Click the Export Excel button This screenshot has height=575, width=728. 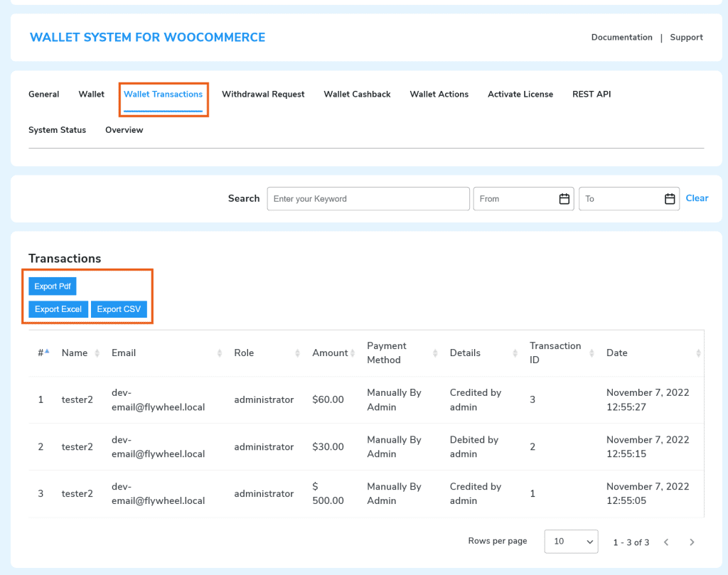58,309
